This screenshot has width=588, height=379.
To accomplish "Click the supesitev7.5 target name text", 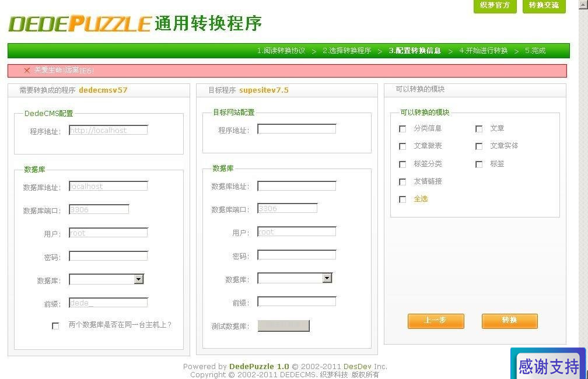I will tap(264, 90).
